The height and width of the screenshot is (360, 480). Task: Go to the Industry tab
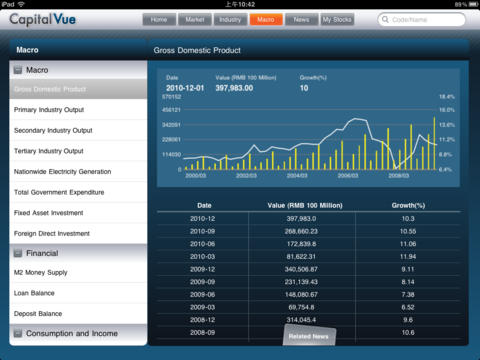pyautogui.click(x=230, y=20)
